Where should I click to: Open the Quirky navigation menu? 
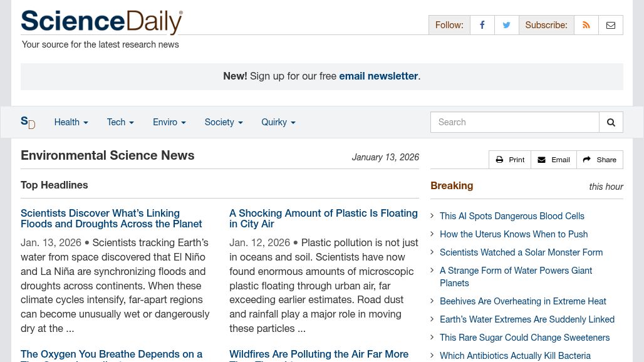278,122
